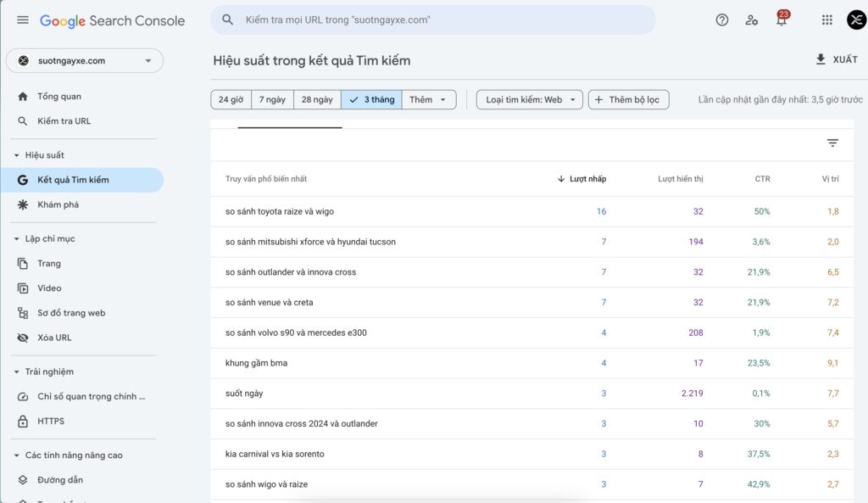Collapse the Hiệu suất sidebar section
Image resolution: width=868 pixels, height=503 pixels.
pyautogui.click(x=17, y=155)
